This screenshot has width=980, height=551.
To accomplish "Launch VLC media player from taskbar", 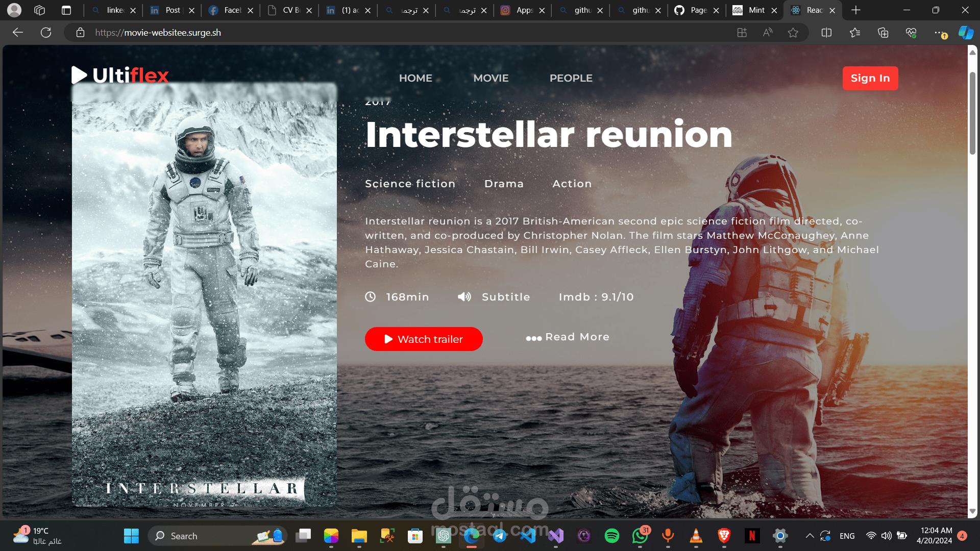I will [x=696, y=536].
